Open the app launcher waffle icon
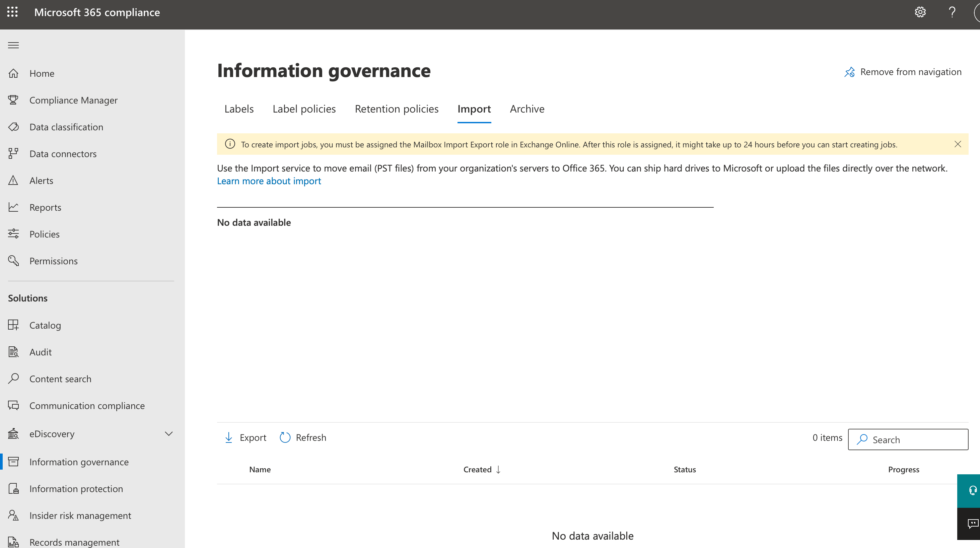Image resolution: width=980 pixels, height=548 pixels. tap(12, 12)
